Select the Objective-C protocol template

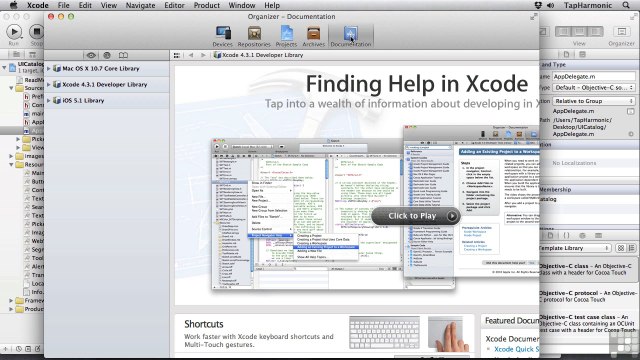[x=588, y=296]
